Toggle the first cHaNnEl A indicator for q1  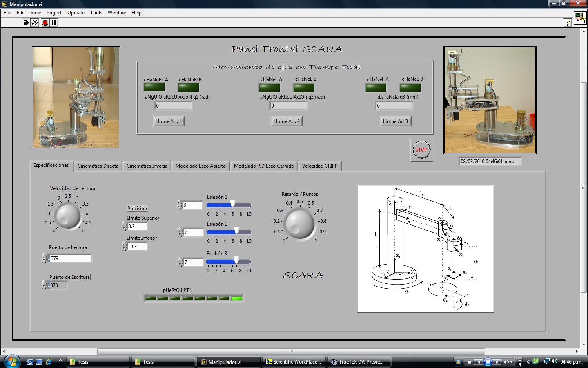pyautogui.click(x=154, y=87)
